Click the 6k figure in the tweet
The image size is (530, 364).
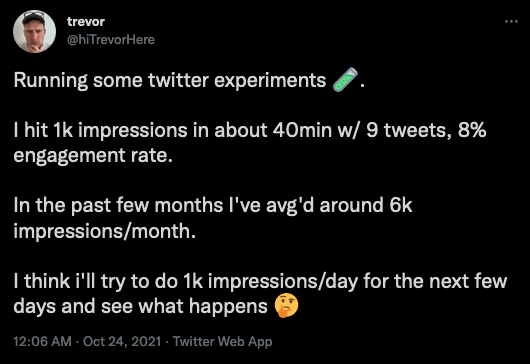point(401,205)
